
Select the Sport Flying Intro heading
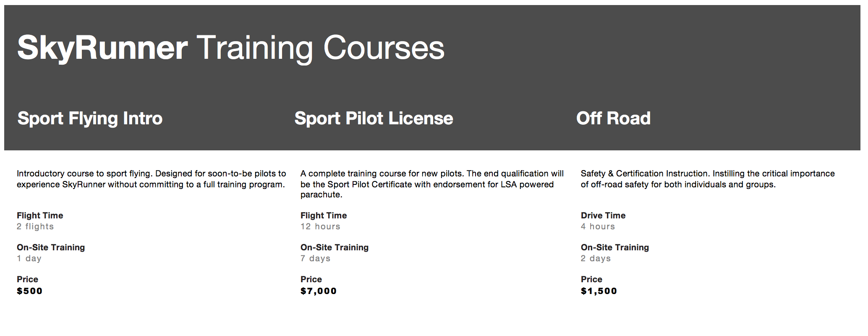click(90, 118)
